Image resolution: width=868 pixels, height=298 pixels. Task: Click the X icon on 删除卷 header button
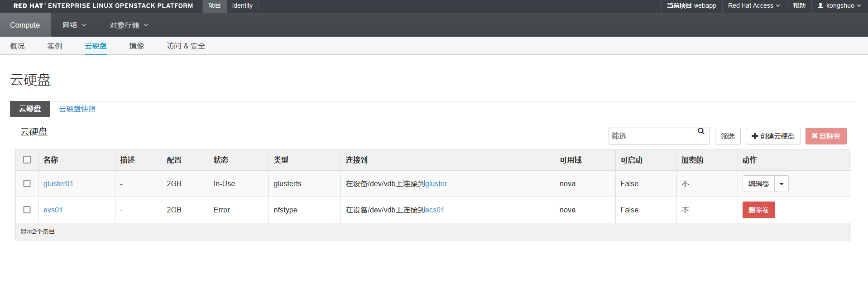815,136
